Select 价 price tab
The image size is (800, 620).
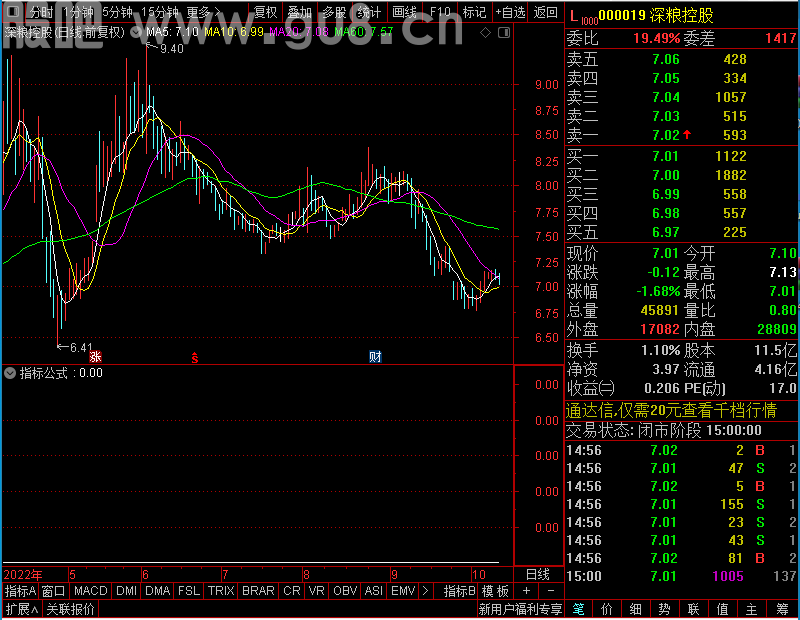(607, 609)
